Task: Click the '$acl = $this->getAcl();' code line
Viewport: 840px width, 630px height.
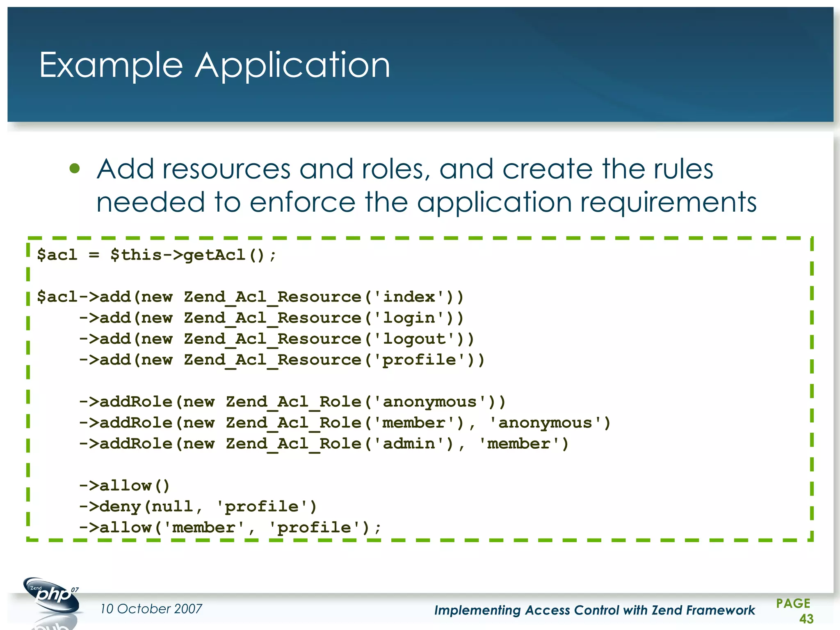Action: 157,255
